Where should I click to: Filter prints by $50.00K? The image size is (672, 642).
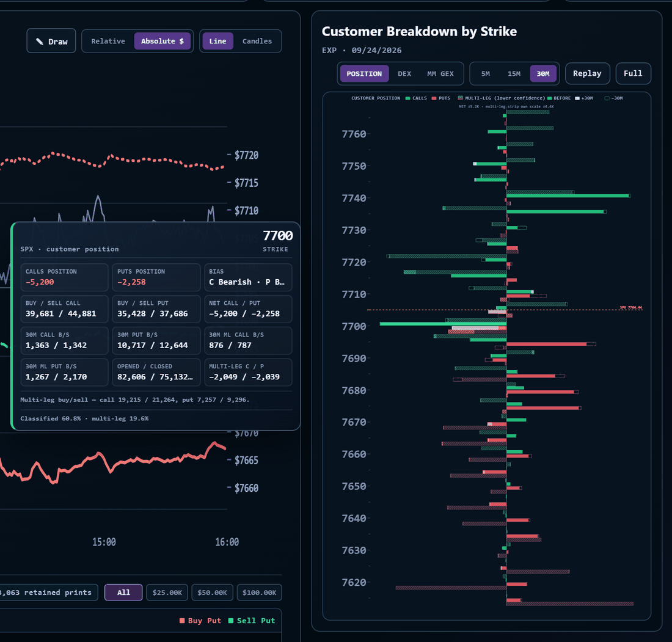coord(212,593)
